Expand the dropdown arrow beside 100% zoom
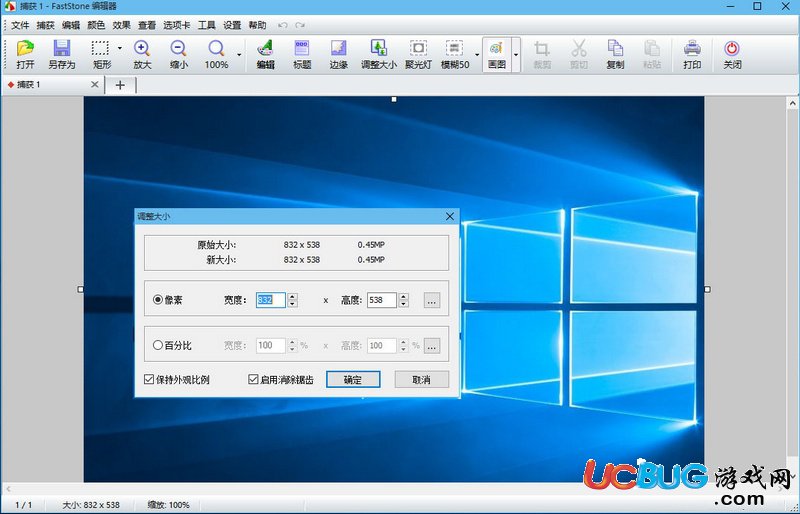800x514 pixels. pos(239,54)
